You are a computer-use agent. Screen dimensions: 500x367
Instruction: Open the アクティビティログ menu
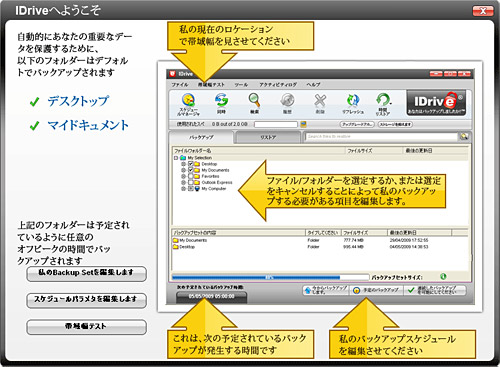[x=278, y=85]
